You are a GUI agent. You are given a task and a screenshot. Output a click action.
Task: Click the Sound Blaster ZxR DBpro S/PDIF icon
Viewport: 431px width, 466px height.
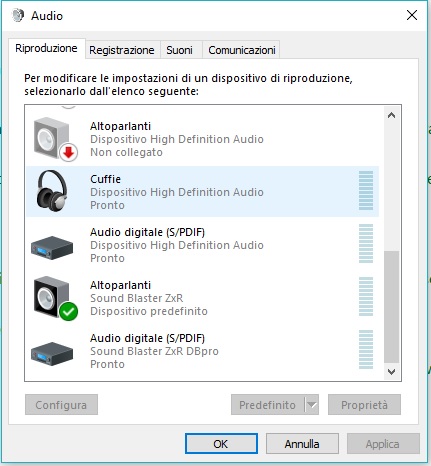tap(52, 354)
